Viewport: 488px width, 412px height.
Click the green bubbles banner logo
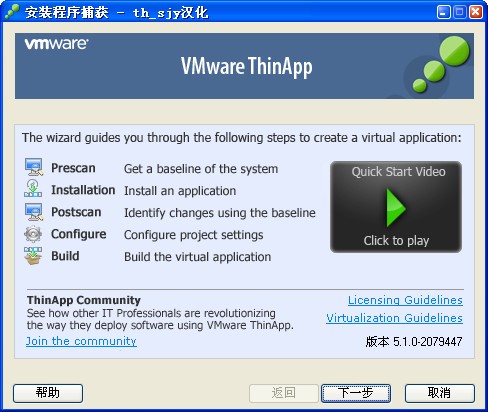coord(440,64)
